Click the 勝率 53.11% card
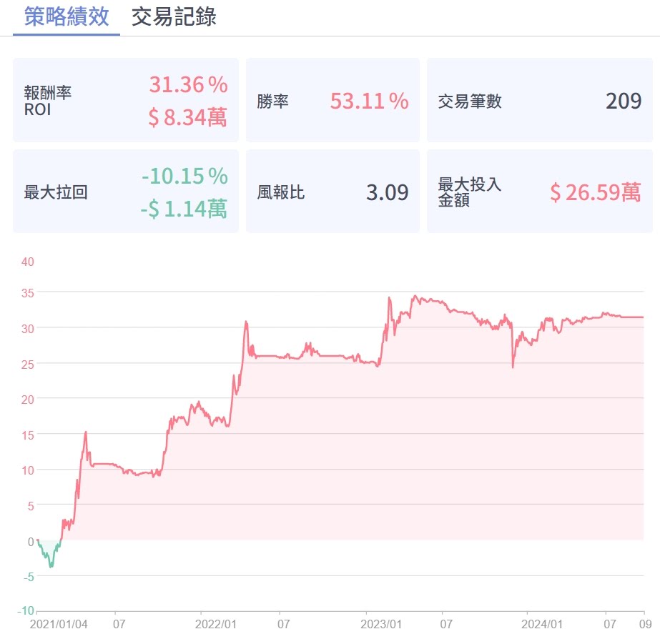The width and height of the screenshot is (660, 644). coord(333,100)
